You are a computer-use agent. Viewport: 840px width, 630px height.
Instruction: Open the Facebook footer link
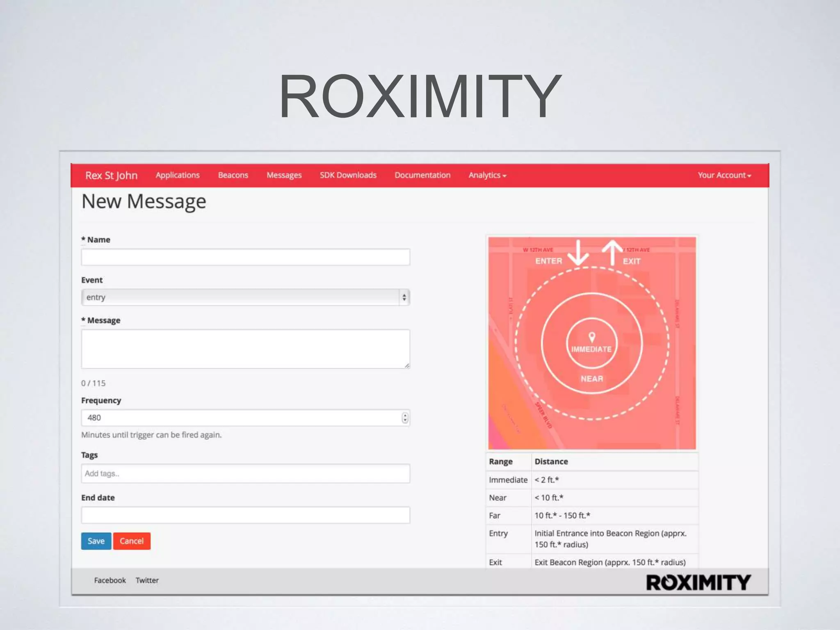pyautogui.click(x=110, y=580)
